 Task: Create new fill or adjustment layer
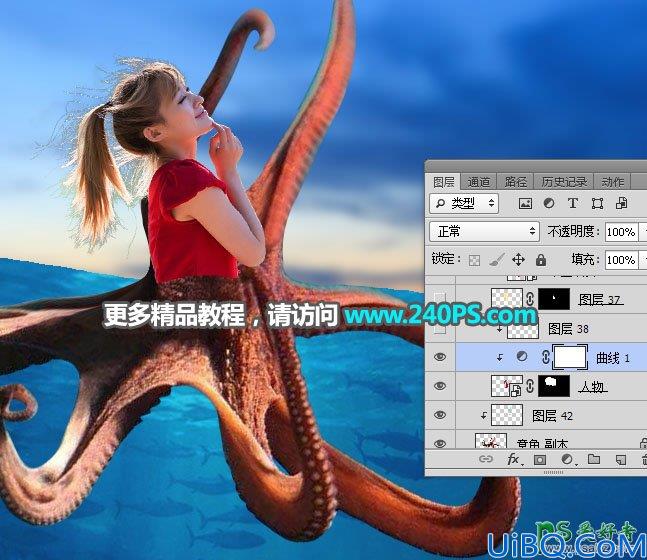(x=568, y=459)
